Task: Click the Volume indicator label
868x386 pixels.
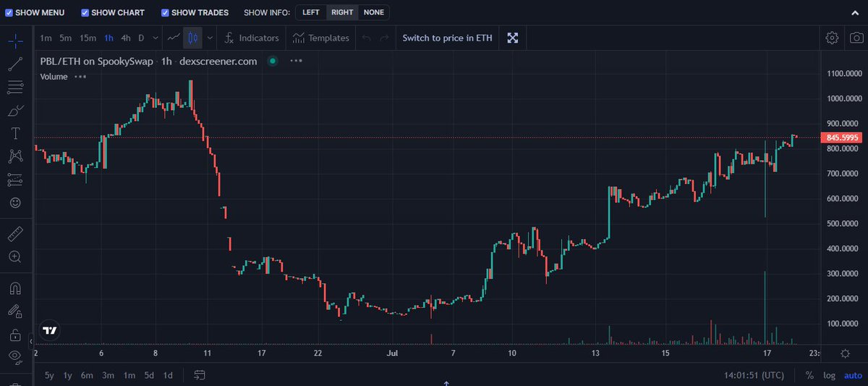Action: (54, 76)
